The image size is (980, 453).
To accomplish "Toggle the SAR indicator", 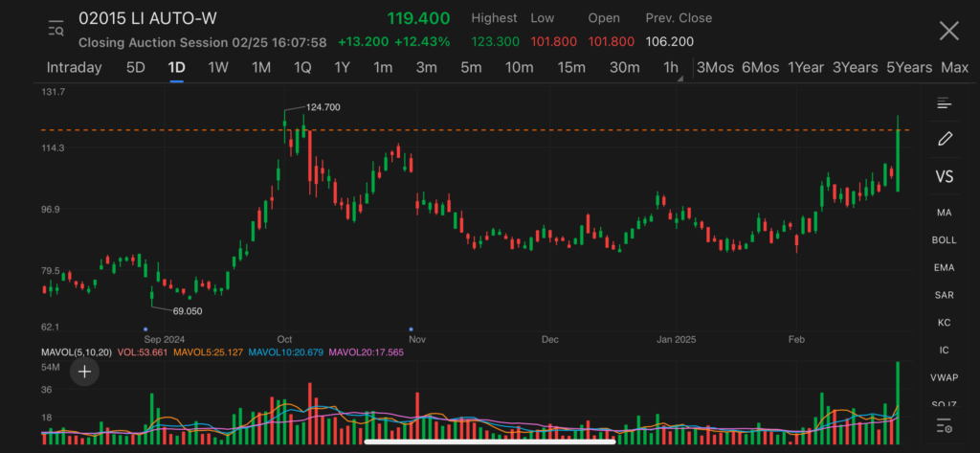I will 944,295.
